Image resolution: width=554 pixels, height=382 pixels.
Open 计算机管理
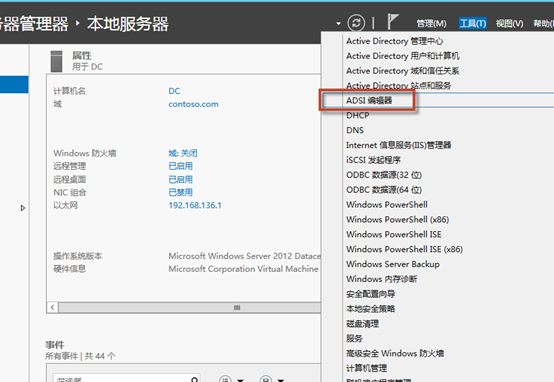(x=366, y=368)
